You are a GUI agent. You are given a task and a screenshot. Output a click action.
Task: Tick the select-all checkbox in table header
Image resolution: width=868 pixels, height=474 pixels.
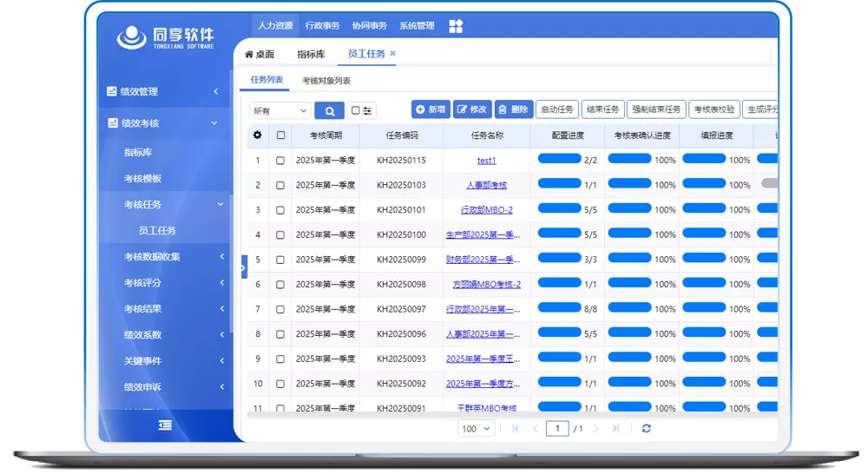click(280, 135)
